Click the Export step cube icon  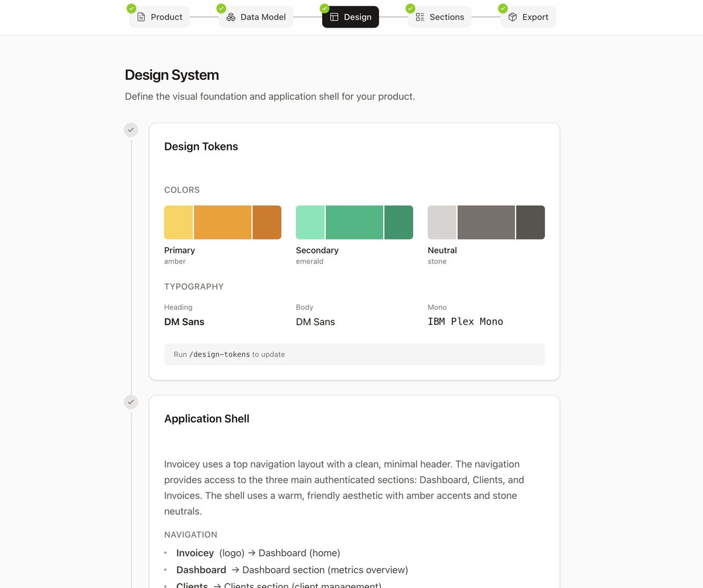(511, 17)
